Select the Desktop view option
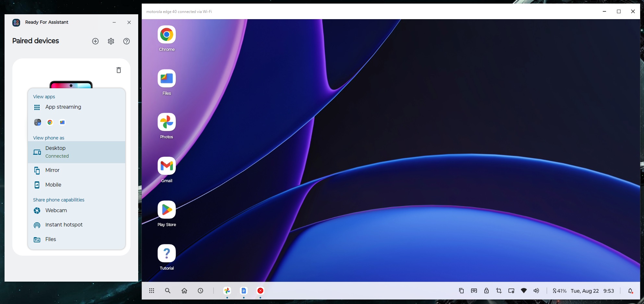The width and height of the screenshot is (644, 304). [x=77, y=152]
